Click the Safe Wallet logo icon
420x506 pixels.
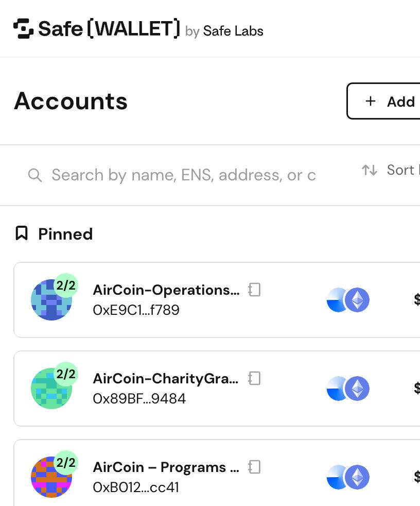pyautogui.click(x=23, y=29)
